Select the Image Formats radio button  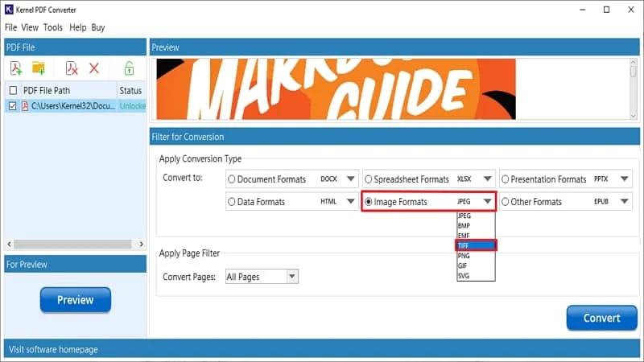[369, 202]
